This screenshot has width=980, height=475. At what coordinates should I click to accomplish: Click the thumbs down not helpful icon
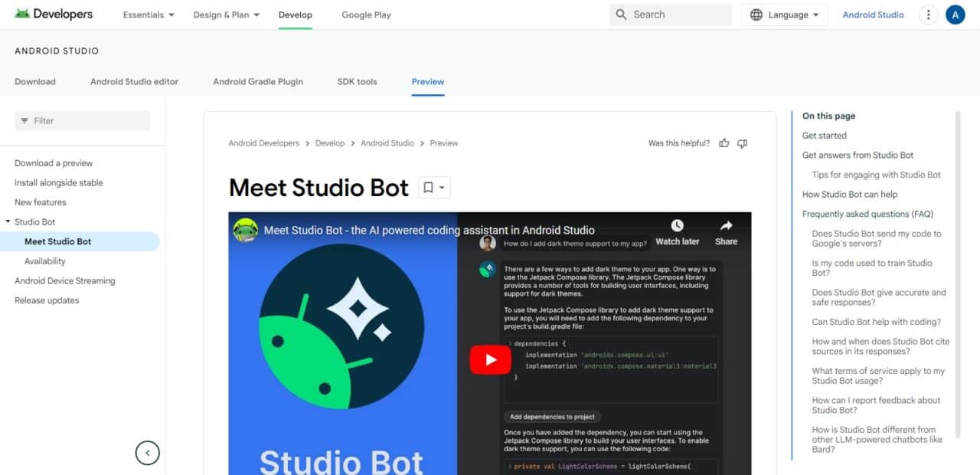(x=742, y=143)
